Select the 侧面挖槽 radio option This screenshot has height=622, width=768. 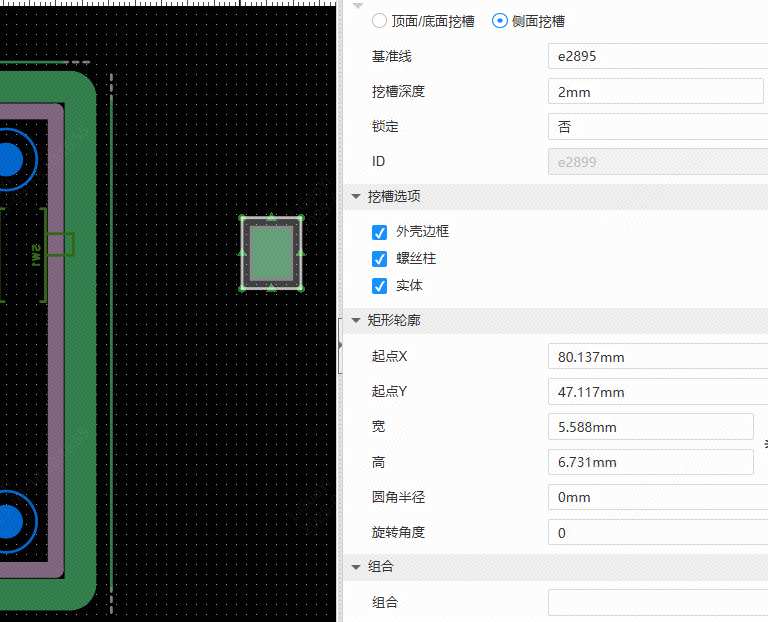500,21
